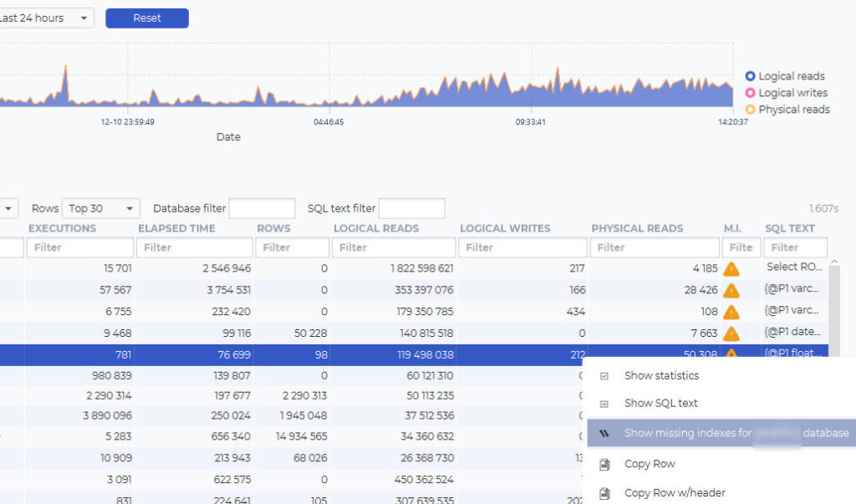The height and width of the screenshot is (504, 856).
Task: Focus the LOGICAL READS column filter box
Action: (x=394, y=247)
